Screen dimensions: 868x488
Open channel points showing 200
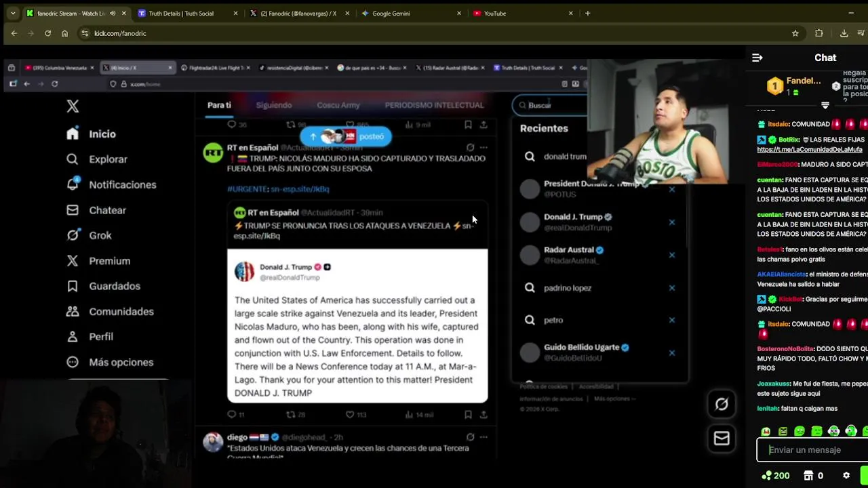(x=775, y=476)
